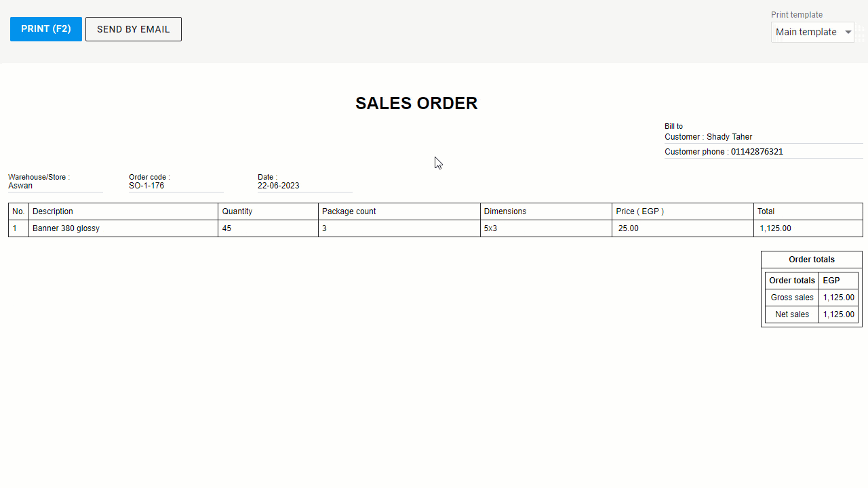The image size is (868, 488).
Task: Click row number 1 link
Action: coord(14,228)
